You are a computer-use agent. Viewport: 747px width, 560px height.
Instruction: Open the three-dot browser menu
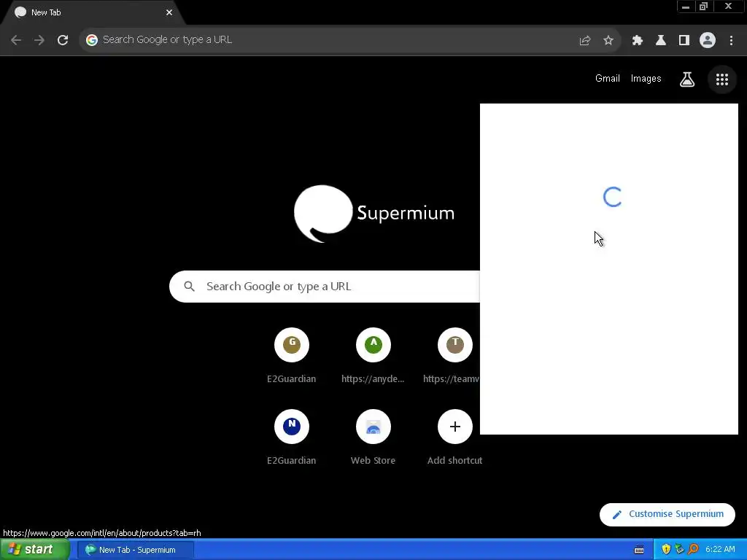[x=731, y=40]
